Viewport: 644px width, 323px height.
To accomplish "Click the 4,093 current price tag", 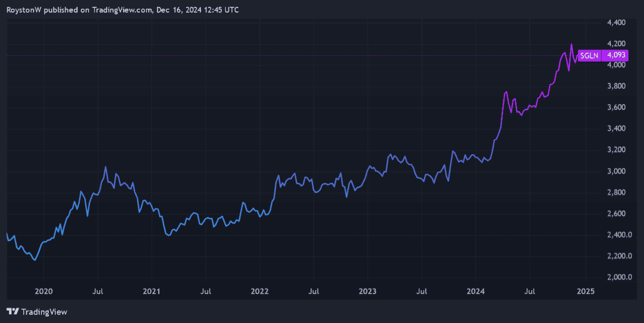I will coord(614,55).
